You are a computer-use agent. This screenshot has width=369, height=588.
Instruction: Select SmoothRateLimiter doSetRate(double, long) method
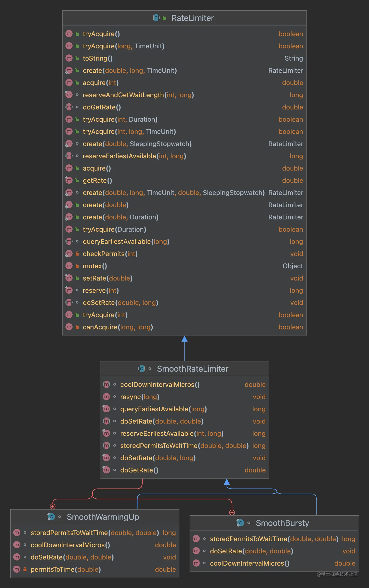pos(184,458)
